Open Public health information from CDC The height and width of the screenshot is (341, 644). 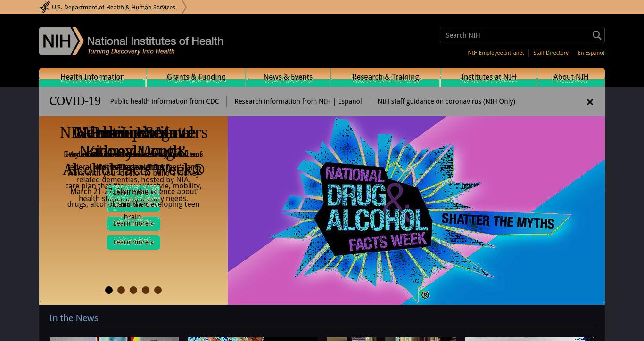[165, 101]
